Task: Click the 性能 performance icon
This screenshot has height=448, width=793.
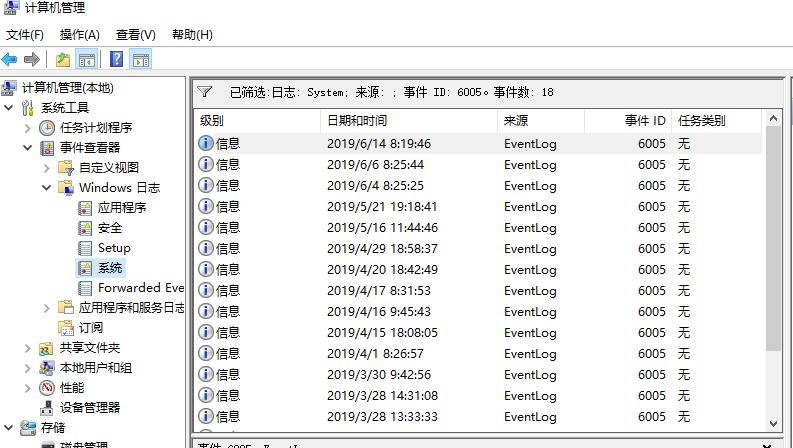Action: [x=47, y=388]
